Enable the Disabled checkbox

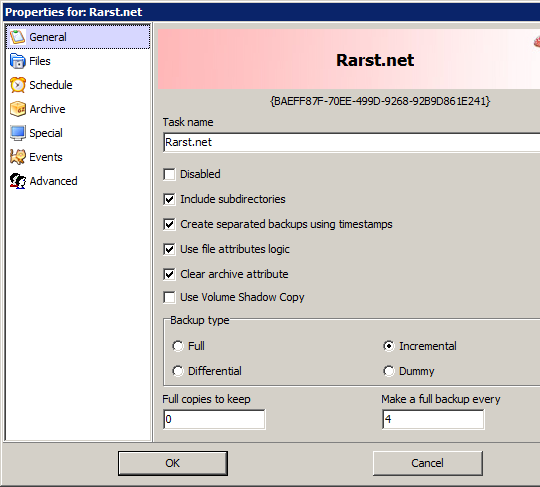(169, 174)
